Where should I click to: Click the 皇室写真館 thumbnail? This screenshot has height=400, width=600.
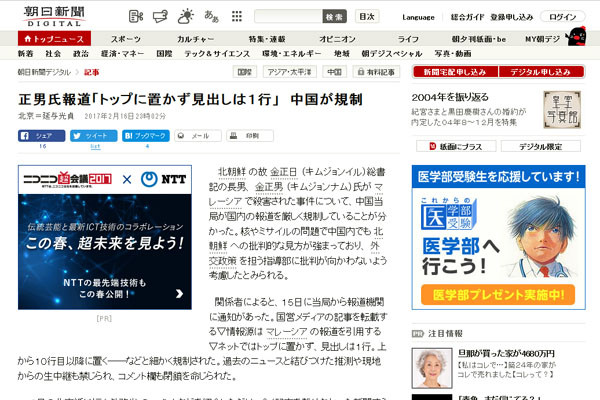[562, 109]
